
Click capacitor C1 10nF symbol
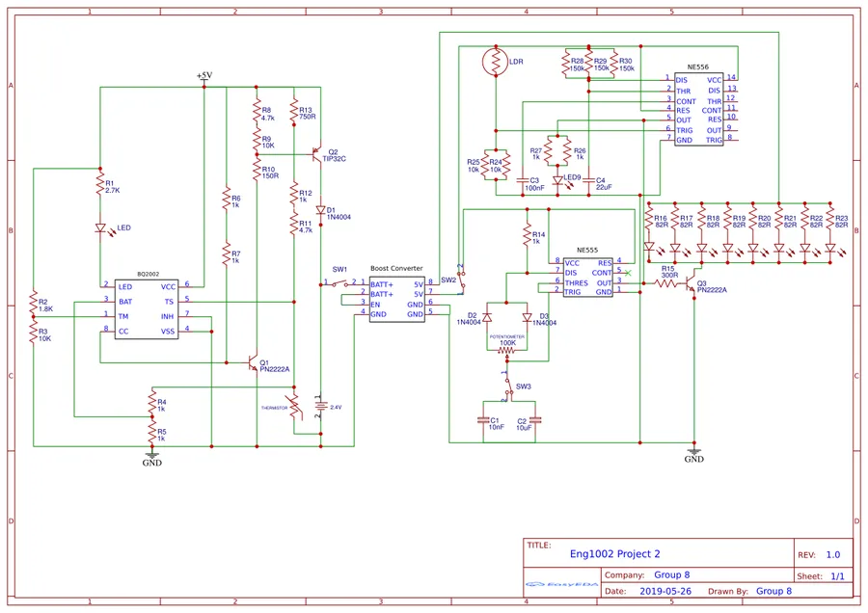[x=483, y=420]
